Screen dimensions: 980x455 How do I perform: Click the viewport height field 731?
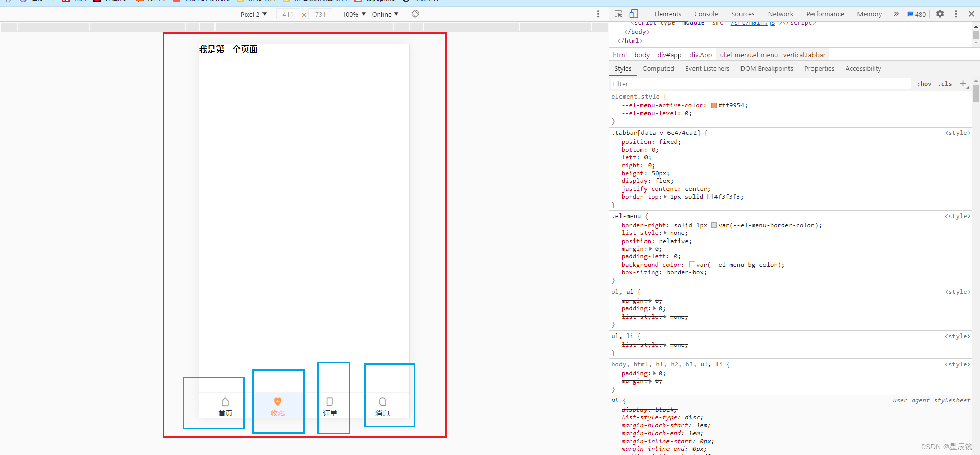320,14
